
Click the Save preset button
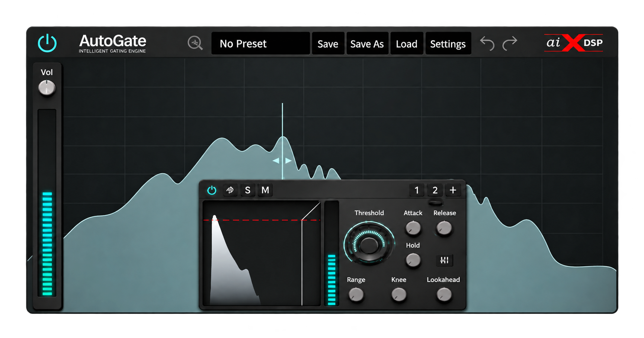point(328,44)
